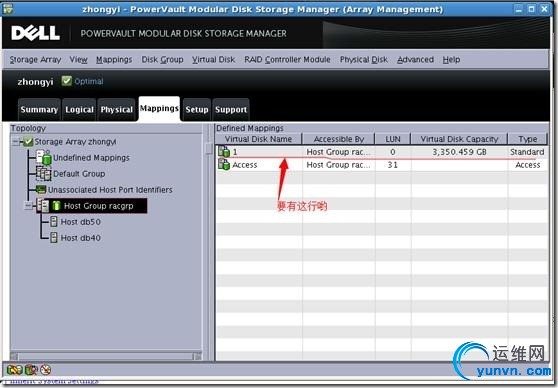The width and height of the screenshot is (558, 388).
Task: Switch to the Setup tab
Action: pyautogui.click(x=197, y=110)
